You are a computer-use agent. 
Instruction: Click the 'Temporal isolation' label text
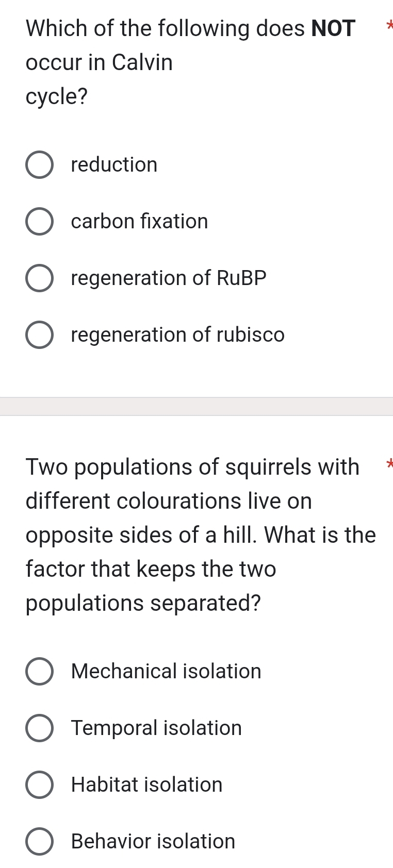pyautogui.click(x=156, y=728)
